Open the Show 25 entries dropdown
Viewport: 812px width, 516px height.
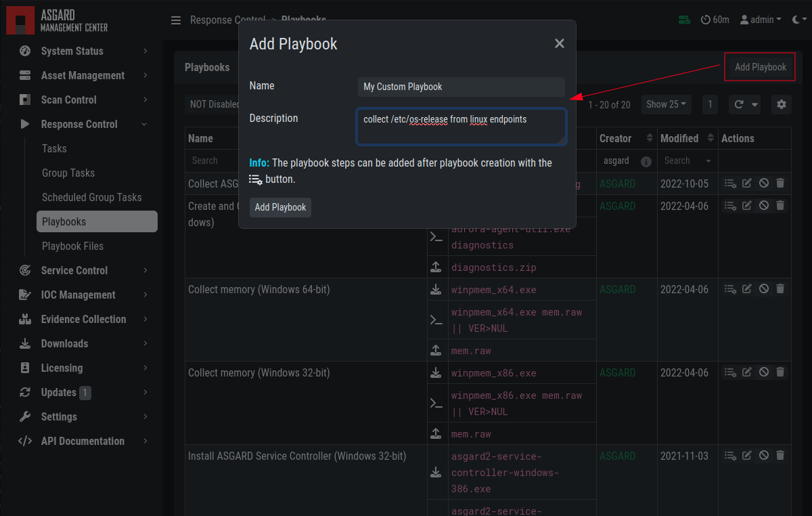[x=666, y=104]
